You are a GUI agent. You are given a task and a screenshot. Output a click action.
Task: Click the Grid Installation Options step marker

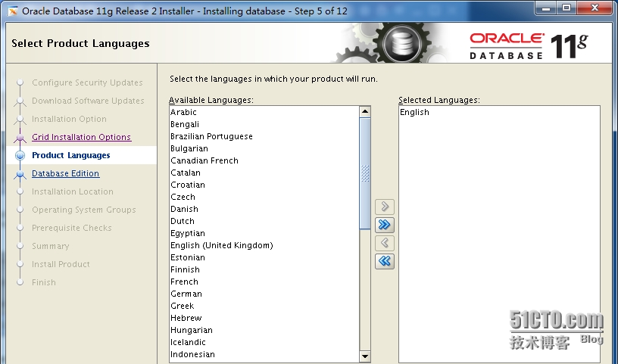tap(20, 138)
